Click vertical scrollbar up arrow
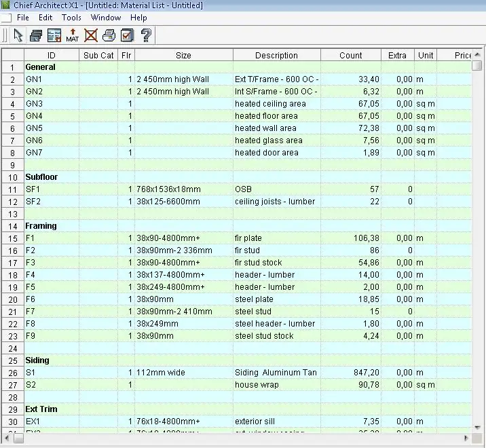The height and width of the screenshot is (448, 486). (x=477, y=54)
